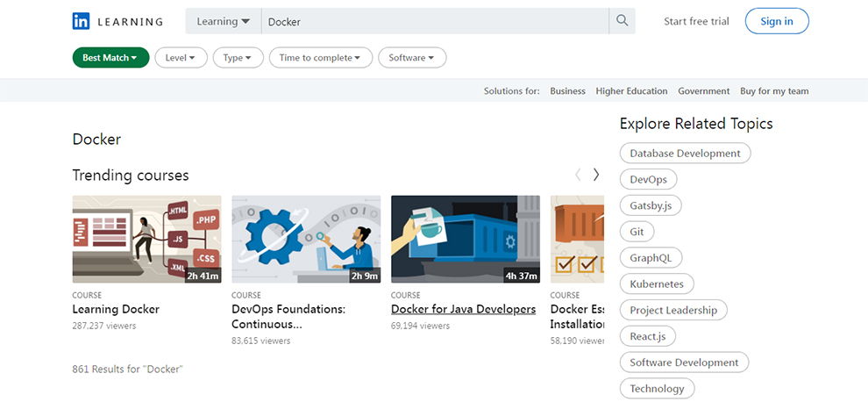
Task: Select the Database Development topic
Action: point(686,153)
